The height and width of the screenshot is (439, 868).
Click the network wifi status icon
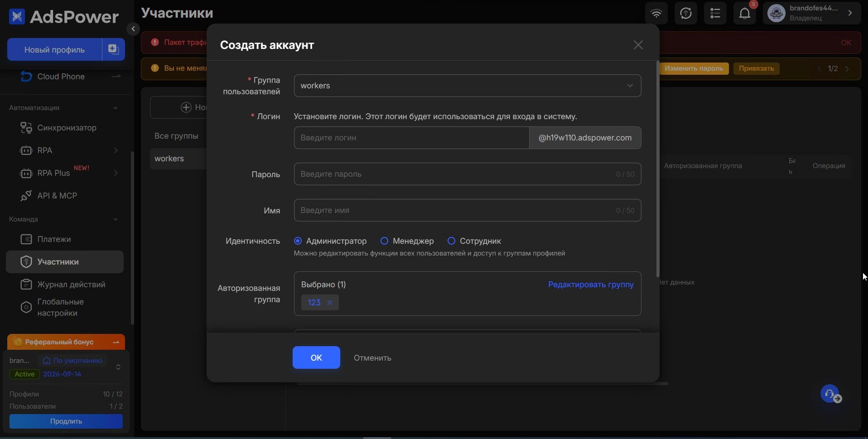(x=656, y=13)
